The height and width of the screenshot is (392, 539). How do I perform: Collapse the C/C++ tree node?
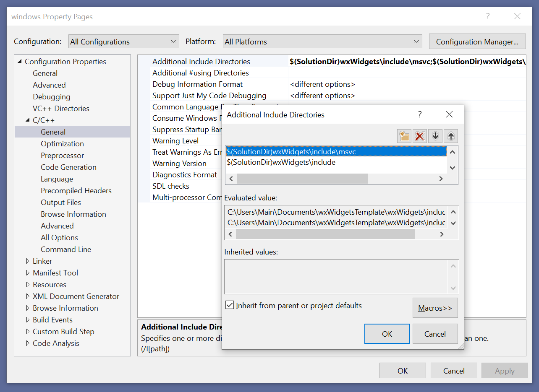pyautogui.click(x=28, y=120)
